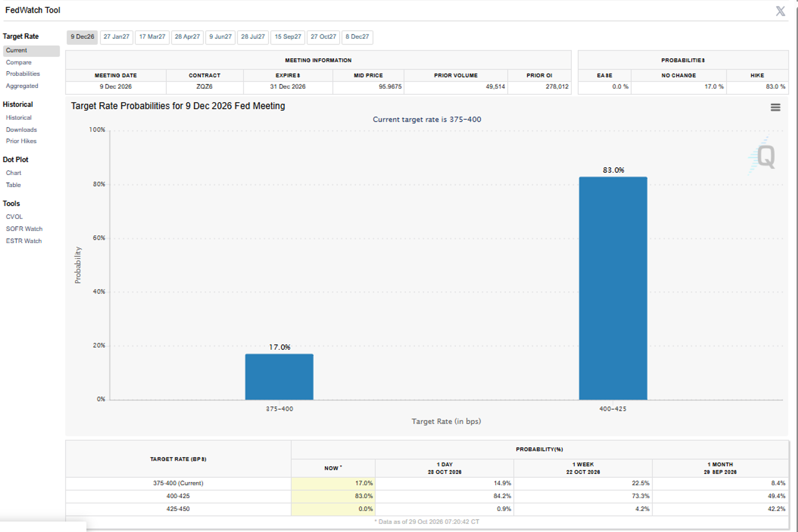Open the CVOL tool link
Viewport: 798px width, 532px height.
[14, 217]
